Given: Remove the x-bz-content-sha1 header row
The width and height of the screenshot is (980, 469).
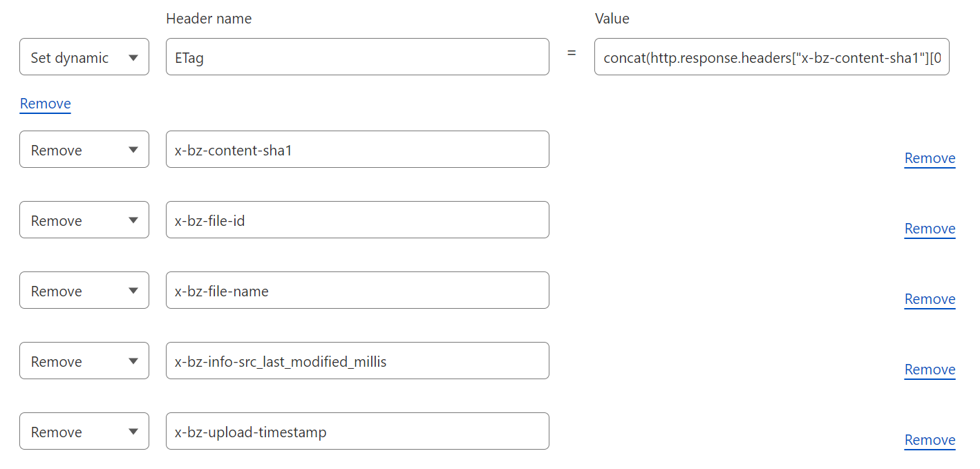Looking at the screenshot, I should pyautogui.click(x=930, y=158).
